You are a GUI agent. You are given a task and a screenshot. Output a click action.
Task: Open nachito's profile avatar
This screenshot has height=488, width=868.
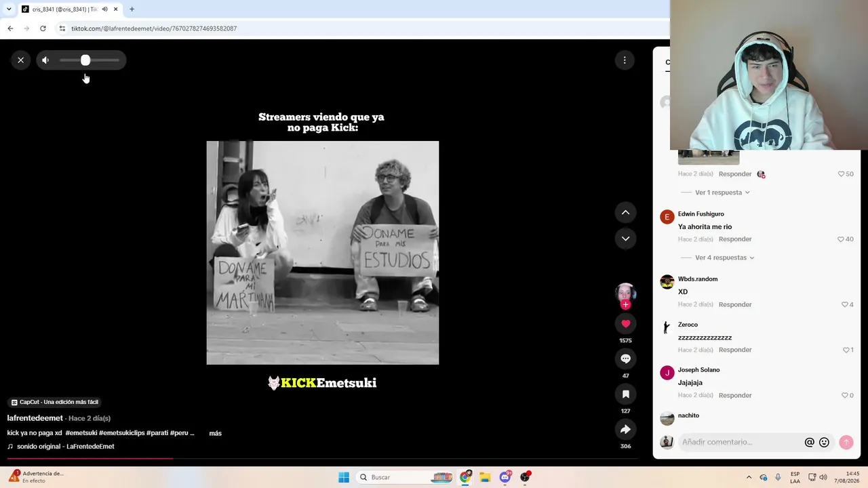667,418
